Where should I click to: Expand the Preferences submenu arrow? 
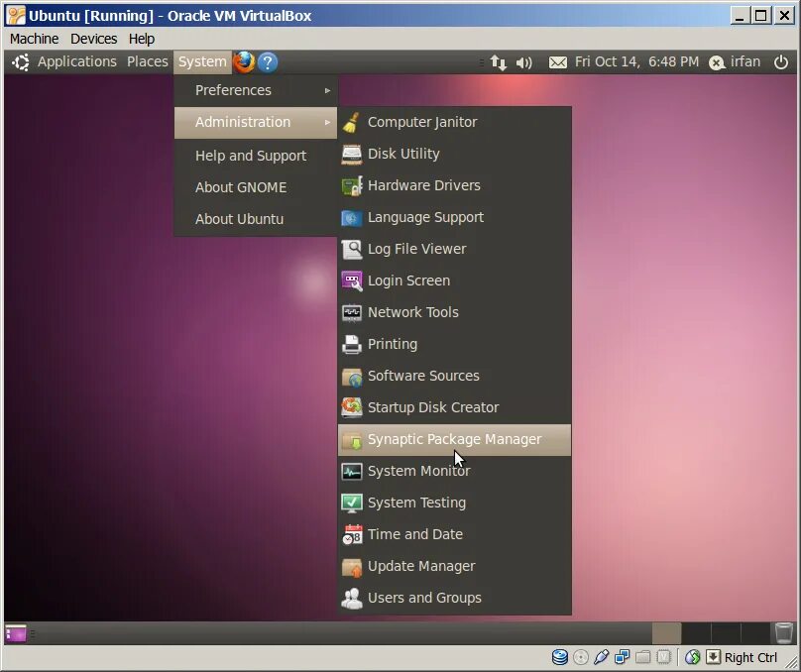(327, 91)
